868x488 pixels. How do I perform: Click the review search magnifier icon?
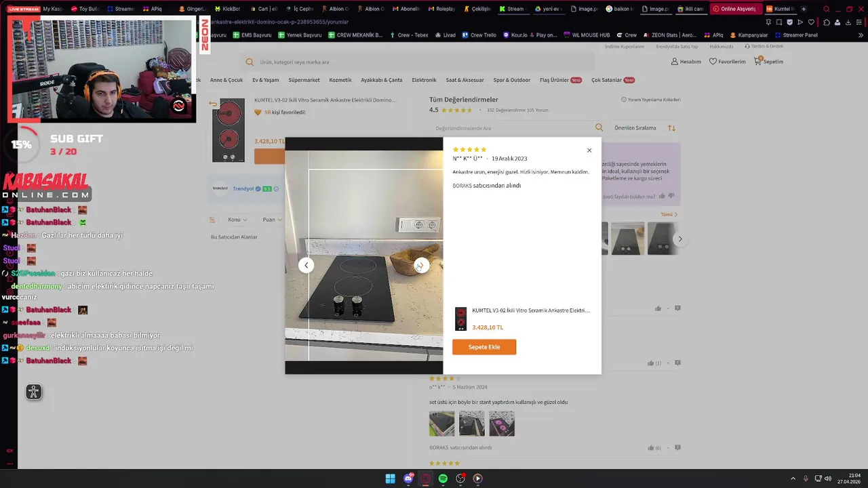click(599, 127)
